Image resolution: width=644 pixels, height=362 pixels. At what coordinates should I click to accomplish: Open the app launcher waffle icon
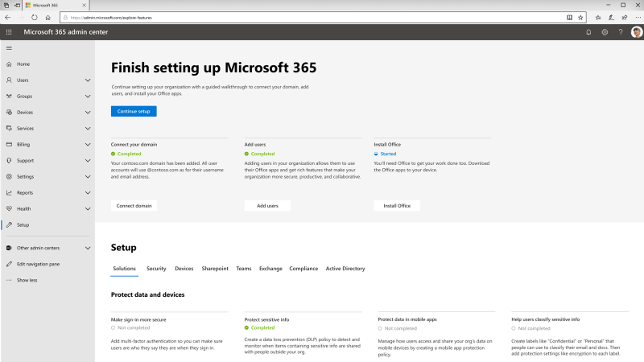[9, 32]
